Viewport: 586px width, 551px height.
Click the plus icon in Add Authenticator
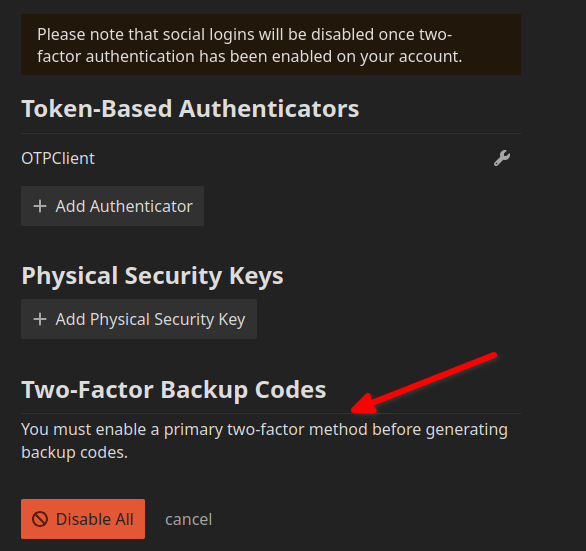point(40,206)
